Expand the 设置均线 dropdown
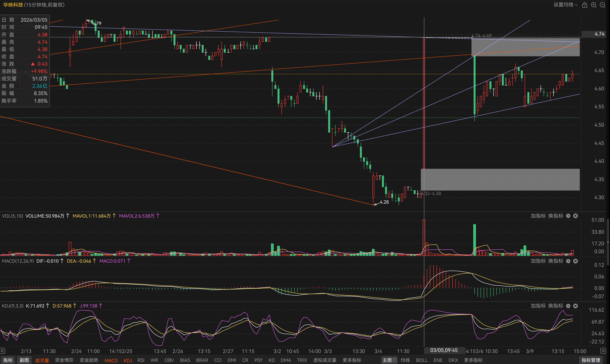Image resolution: width=610 pixels, height=364 pixels. pyautogui.click(x=565, y=5)
